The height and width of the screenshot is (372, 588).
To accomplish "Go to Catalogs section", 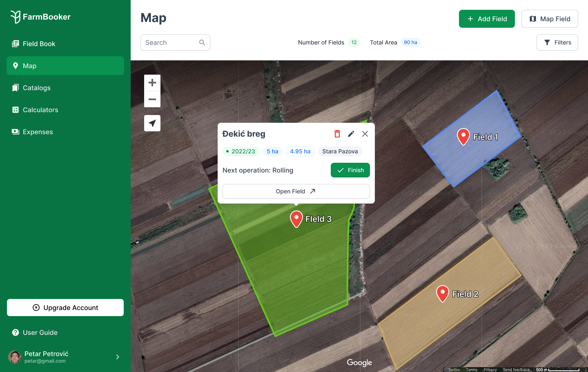I will [37, 88].
